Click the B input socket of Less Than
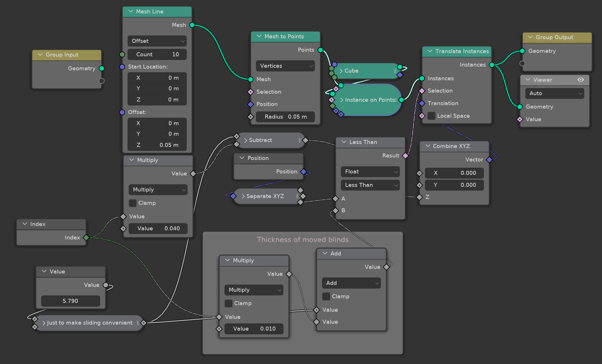 tap(335, 211)
